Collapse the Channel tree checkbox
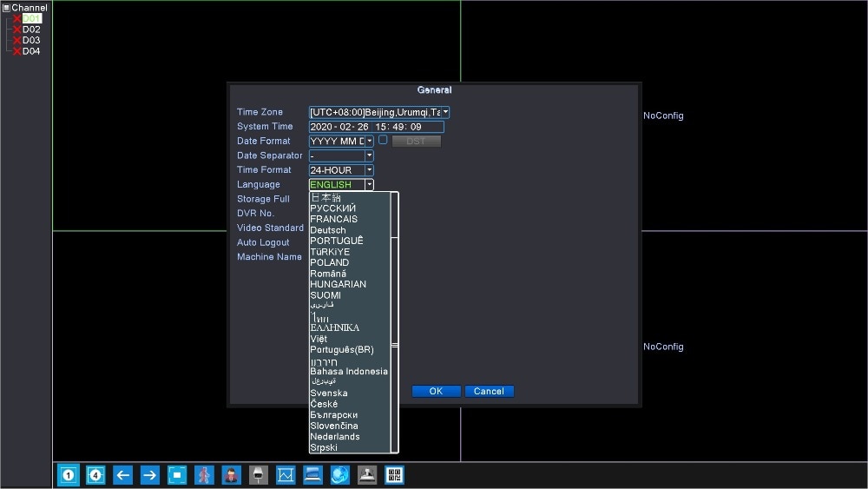Viewport: 868px width, 489px height. click(6, 8)
